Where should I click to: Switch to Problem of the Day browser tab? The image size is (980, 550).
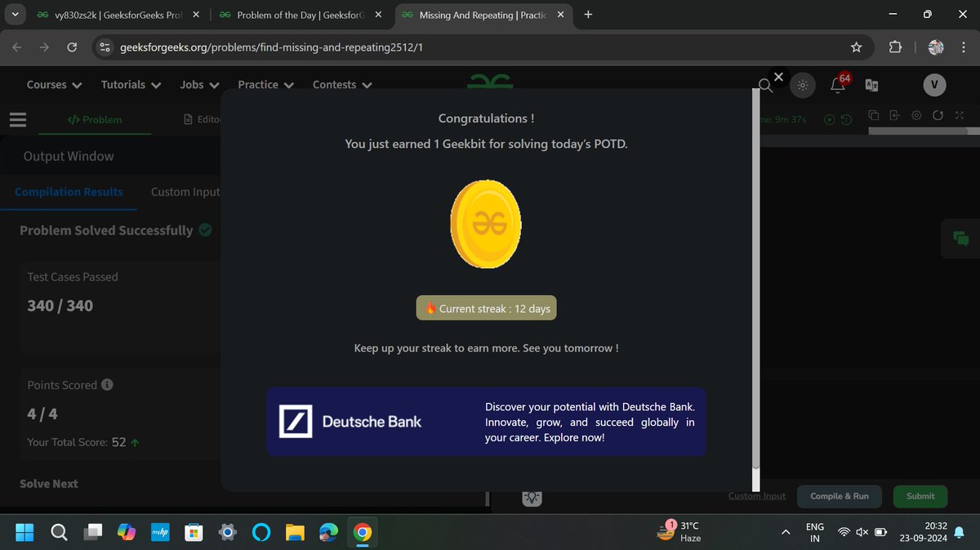pos(301,15)
